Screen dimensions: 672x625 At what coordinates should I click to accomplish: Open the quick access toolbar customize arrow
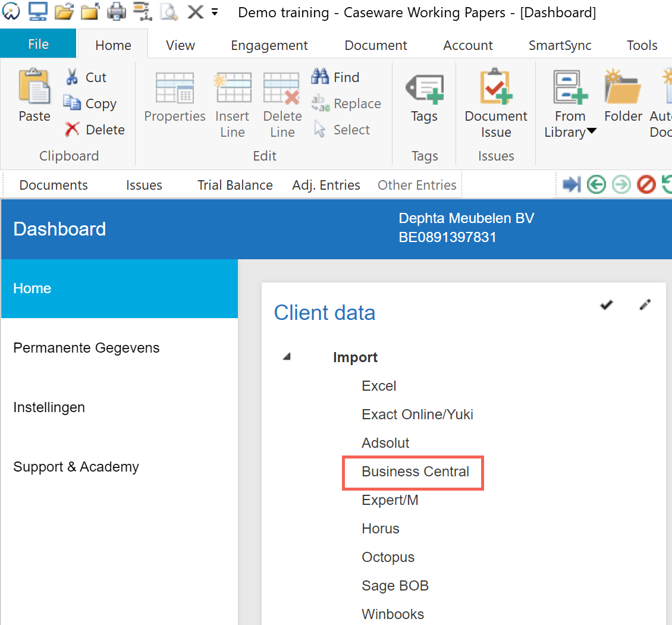[x=215, y=12]
